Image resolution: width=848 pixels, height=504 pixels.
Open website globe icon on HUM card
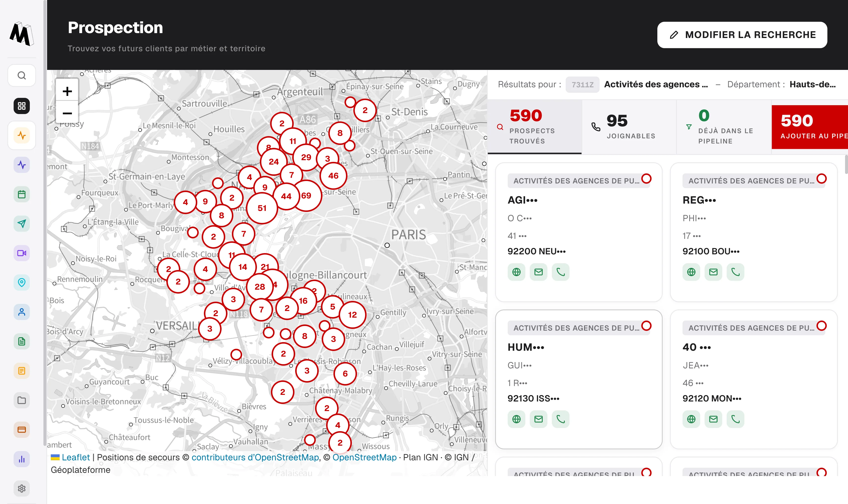(517, 419)
